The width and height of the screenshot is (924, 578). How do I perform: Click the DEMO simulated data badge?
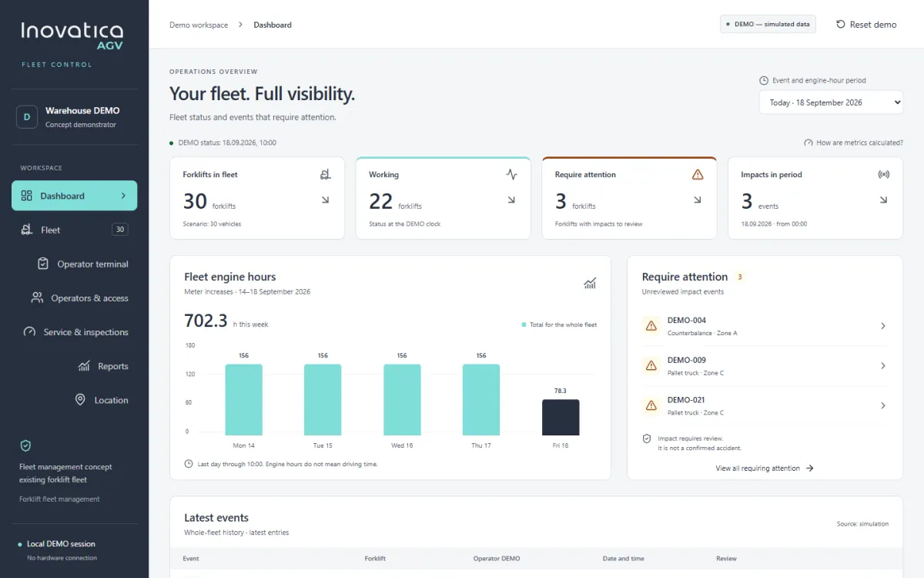coord(768,24)
